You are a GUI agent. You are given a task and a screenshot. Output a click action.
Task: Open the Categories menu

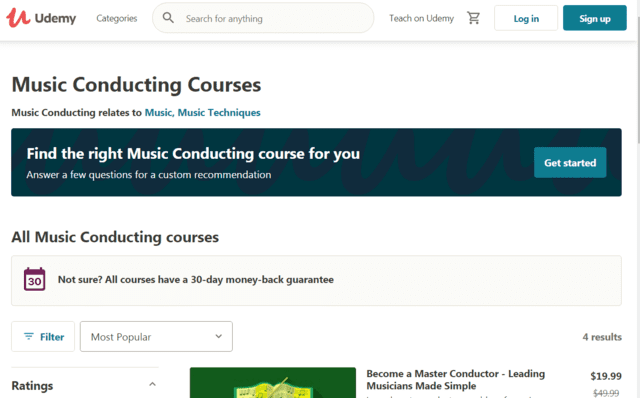pyautogui.click(x=116, y=18)
